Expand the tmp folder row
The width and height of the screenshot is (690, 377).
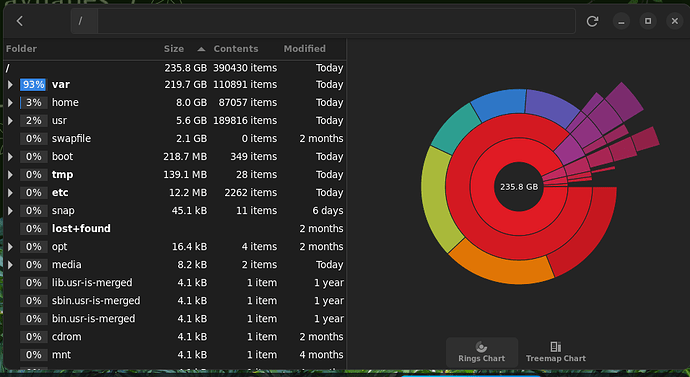pos(10,175)
